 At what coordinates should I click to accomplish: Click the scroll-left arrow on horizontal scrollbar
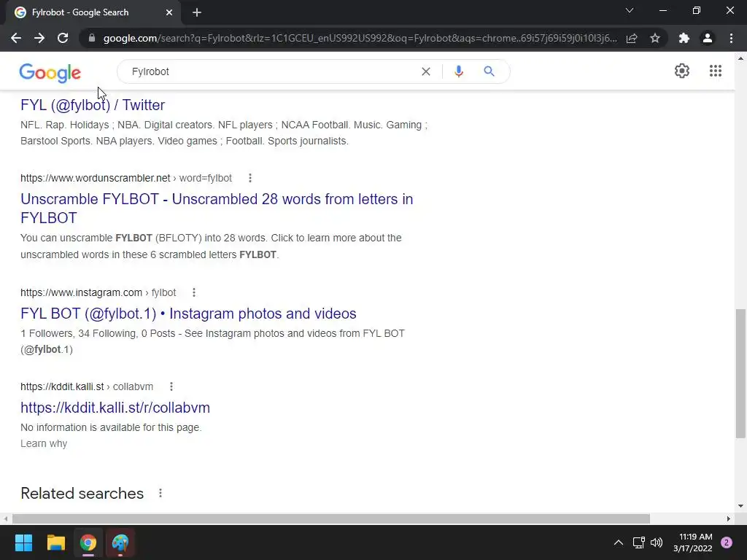pyautogui.click(x=6, y=518)
